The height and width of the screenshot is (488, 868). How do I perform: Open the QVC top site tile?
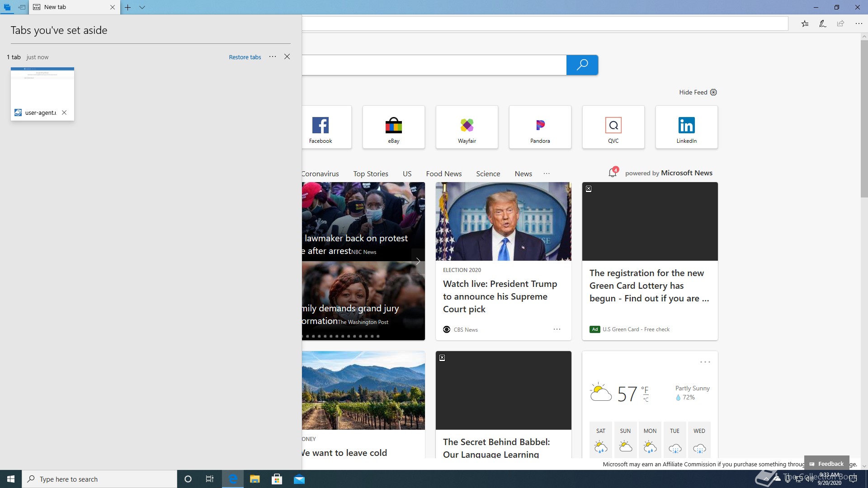613,127
